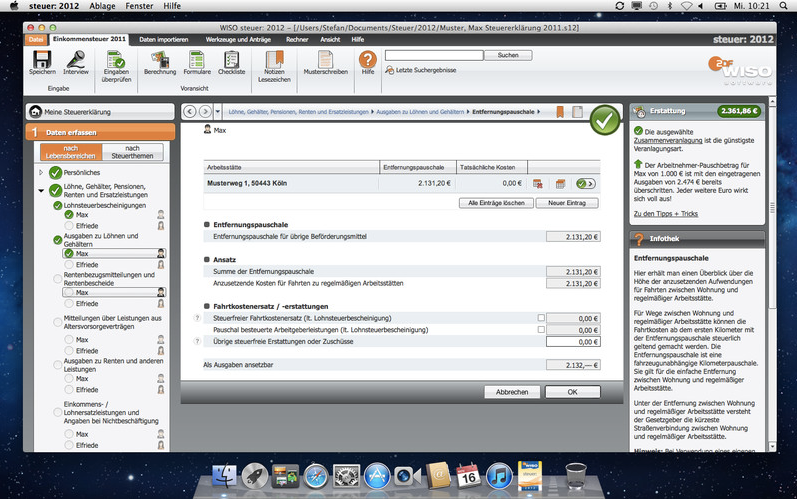
Task: Open the Zusammenveranlagung link
Action: click(668, 140)
